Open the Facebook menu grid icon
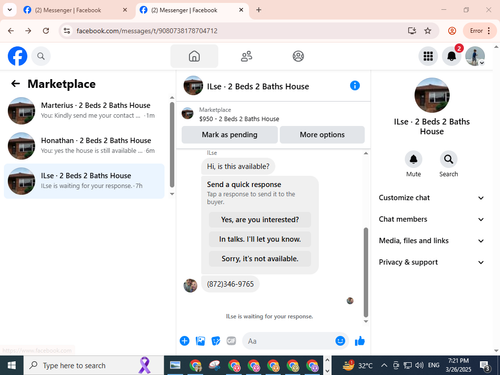This screenshot has width=500, height=375. click(428, 56)
